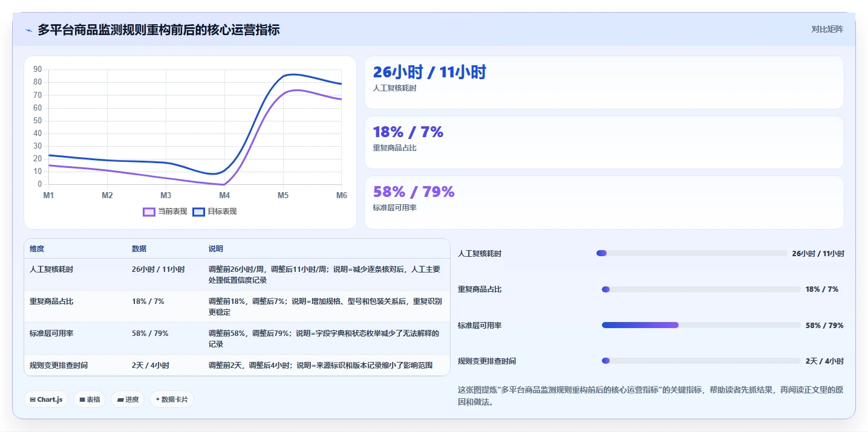
Task: Click table cell 26小时 / 11小时
Action: 158,269
